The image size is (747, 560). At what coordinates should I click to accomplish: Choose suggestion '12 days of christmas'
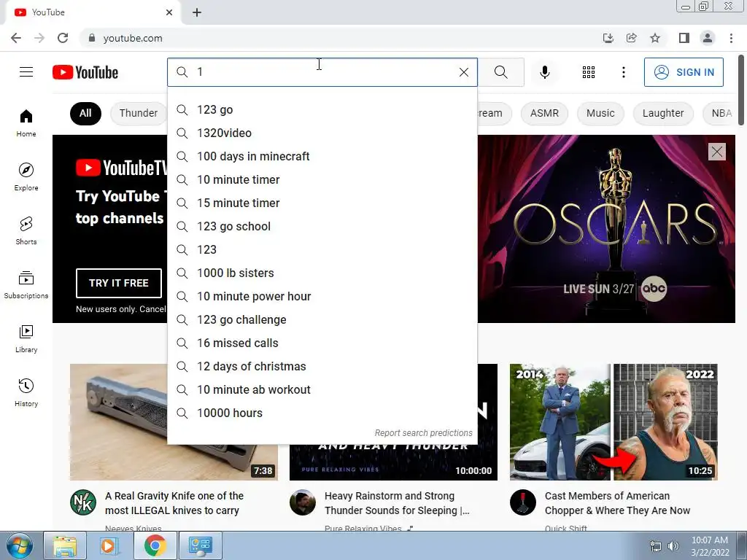(x=322, y=367)
